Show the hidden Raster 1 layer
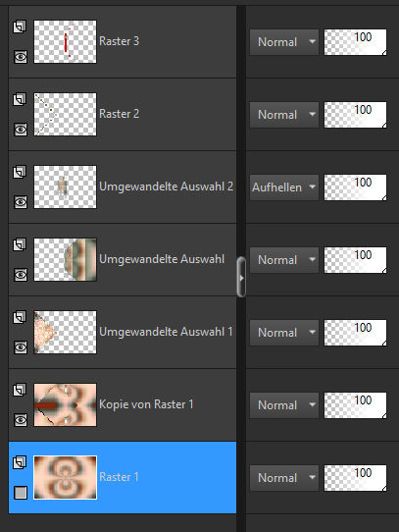The image size is (399, 532). [x=21, y=493]
